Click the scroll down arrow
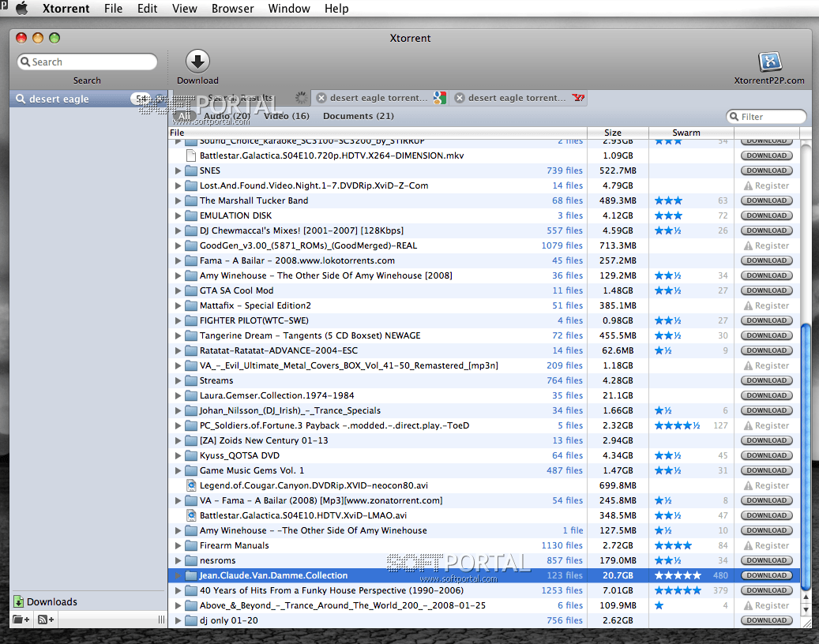 (x=806, y=609)
